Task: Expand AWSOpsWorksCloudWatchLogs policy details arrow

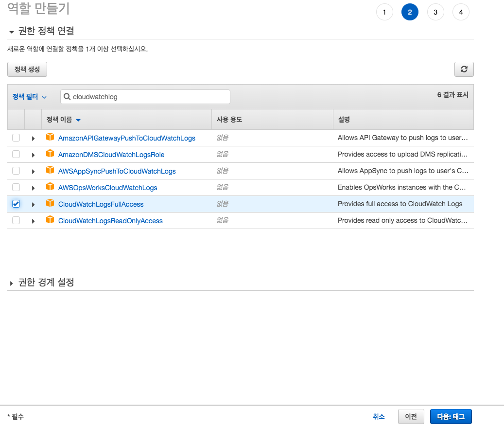Action: click(x=33, y=188)
